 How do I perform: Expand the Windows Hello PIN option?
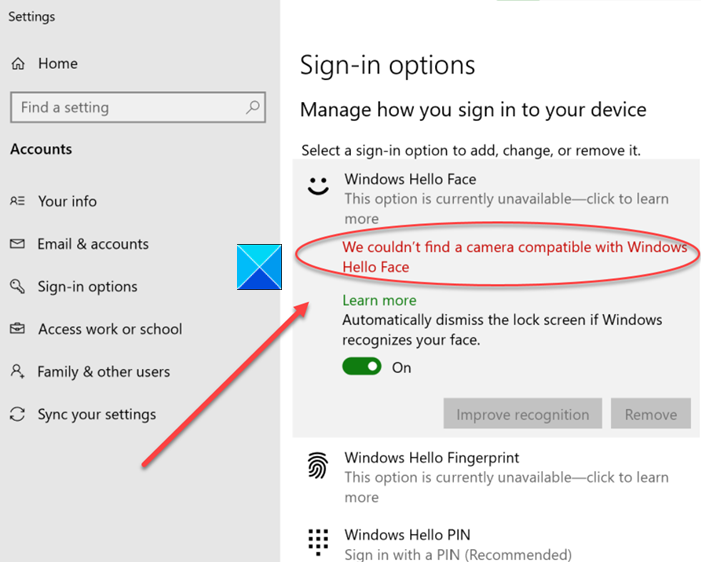pyautogui.click(x=496, y=541)
